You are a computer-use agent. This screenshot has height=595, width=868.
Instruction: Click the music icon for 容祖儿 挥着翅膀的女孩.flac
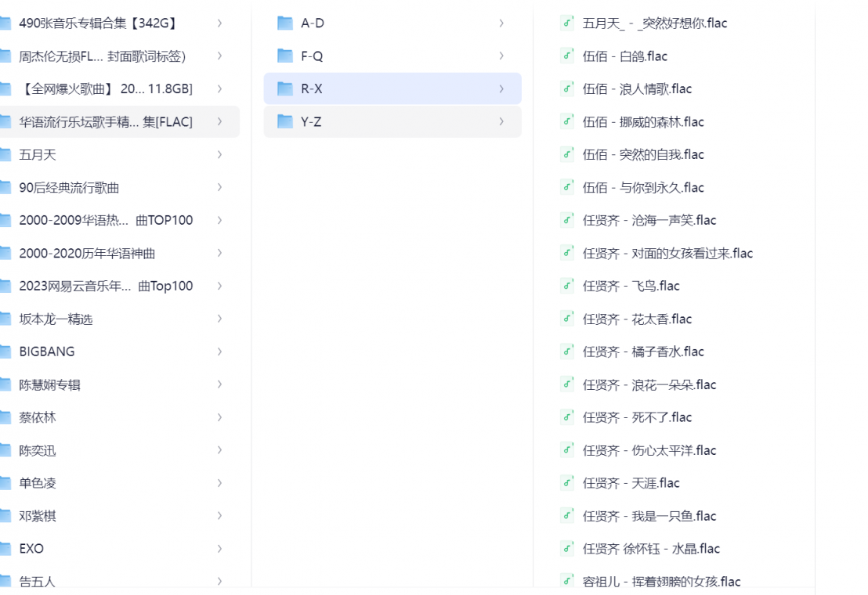[567, 582]
